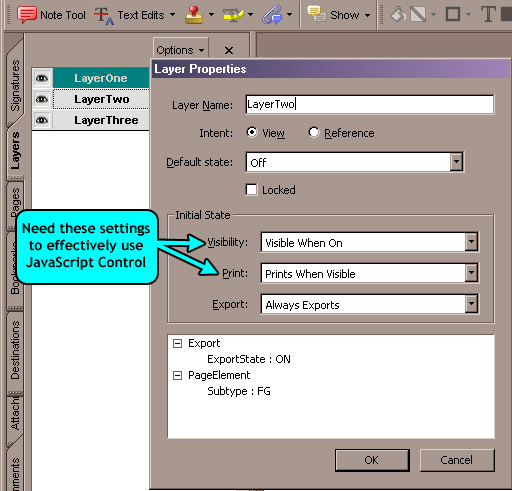Image resolution: width=512 pixels, height=491 pixels.
Task: Select the Note Tool icon
Action: point(27,15)
